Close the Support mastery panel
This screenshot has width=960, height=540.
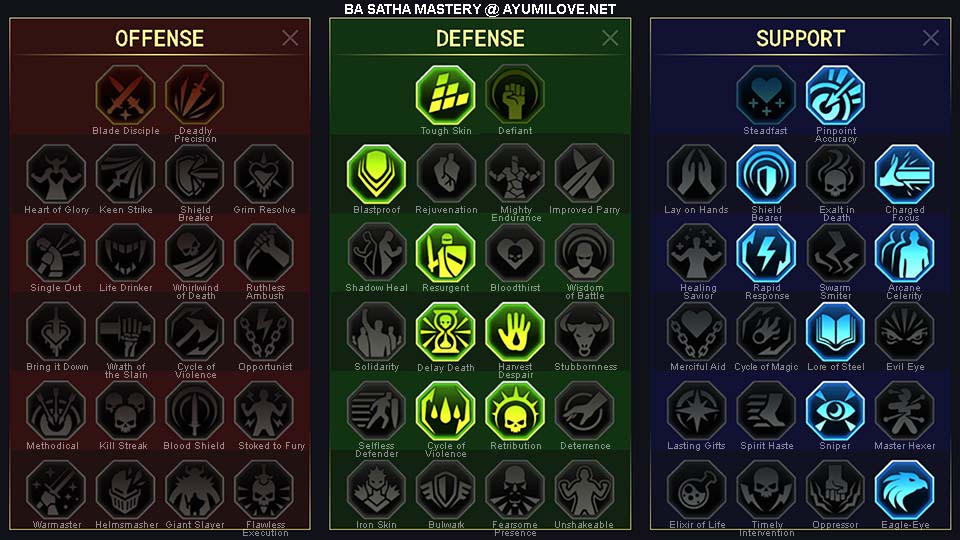(931, 38)
